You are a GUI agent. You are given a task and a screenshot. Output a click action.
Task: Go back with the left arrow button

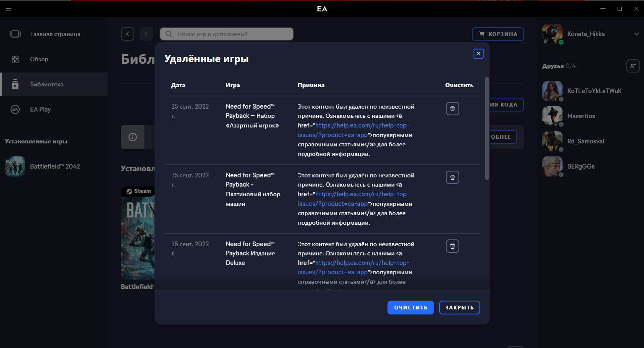[x=128, y=34]
